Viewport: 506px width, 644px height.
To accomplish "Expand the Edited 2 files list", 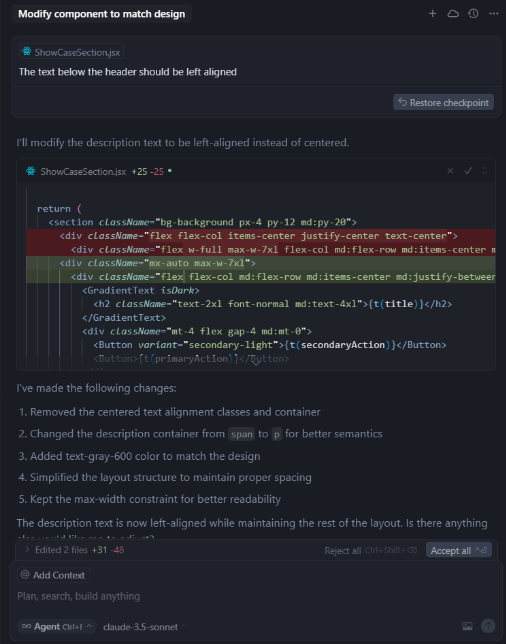I will (27, 550).
